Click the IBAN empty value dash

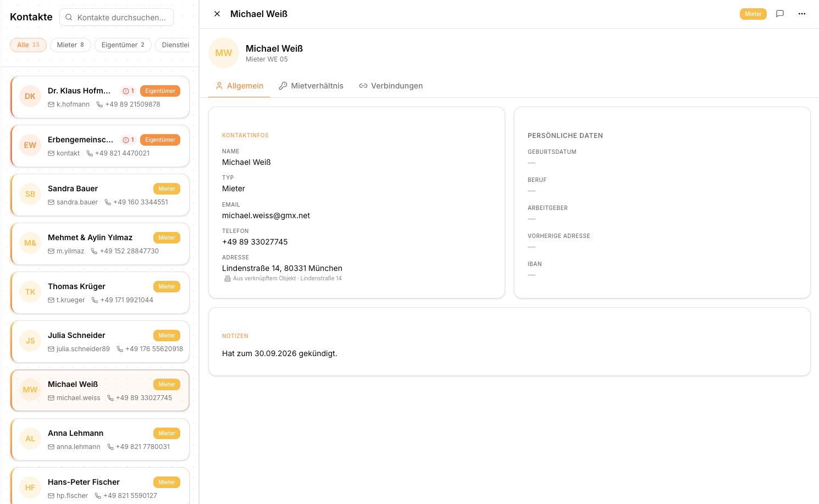tap(532, 275)
